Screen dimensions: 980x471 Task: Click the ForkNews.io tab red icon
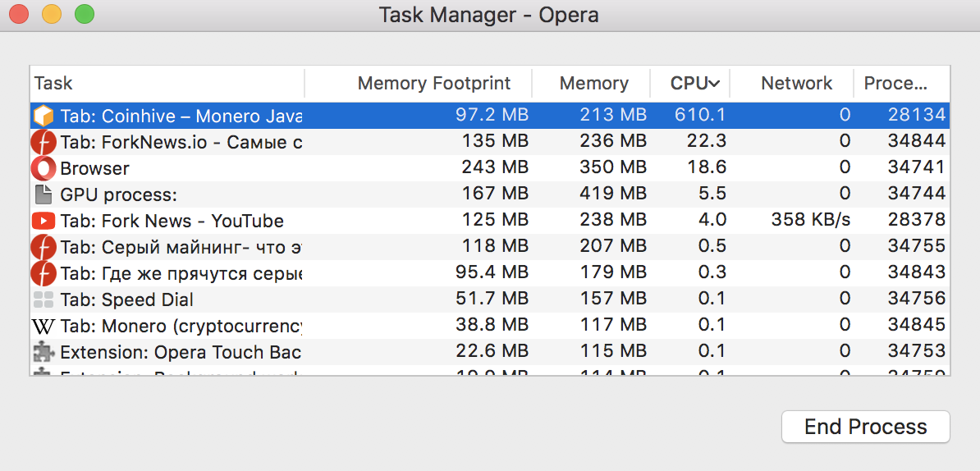pos(44,142)
